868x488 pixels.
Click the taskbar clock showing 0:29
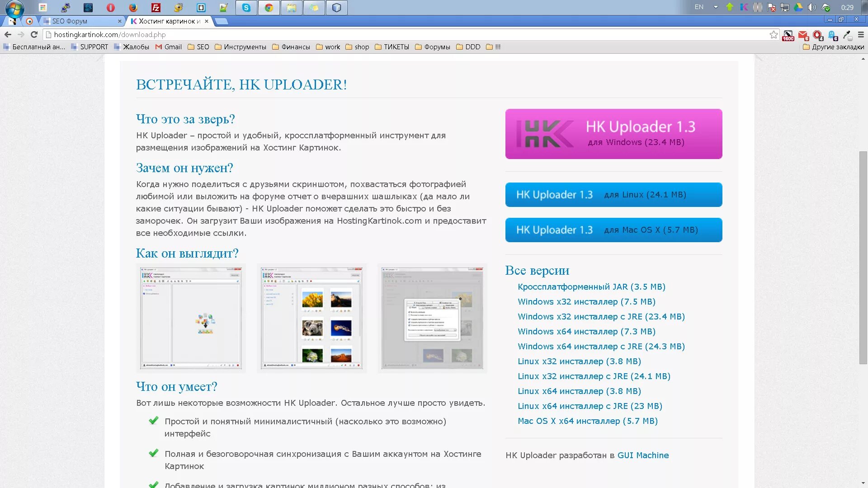pos(847,7)
